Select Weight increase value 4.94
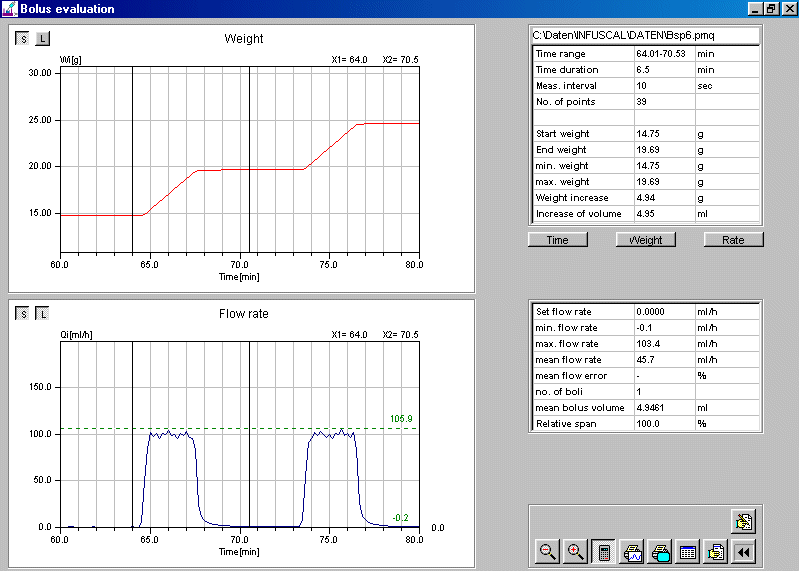Viewport: 799px width, 571px height. coord(646,198)
